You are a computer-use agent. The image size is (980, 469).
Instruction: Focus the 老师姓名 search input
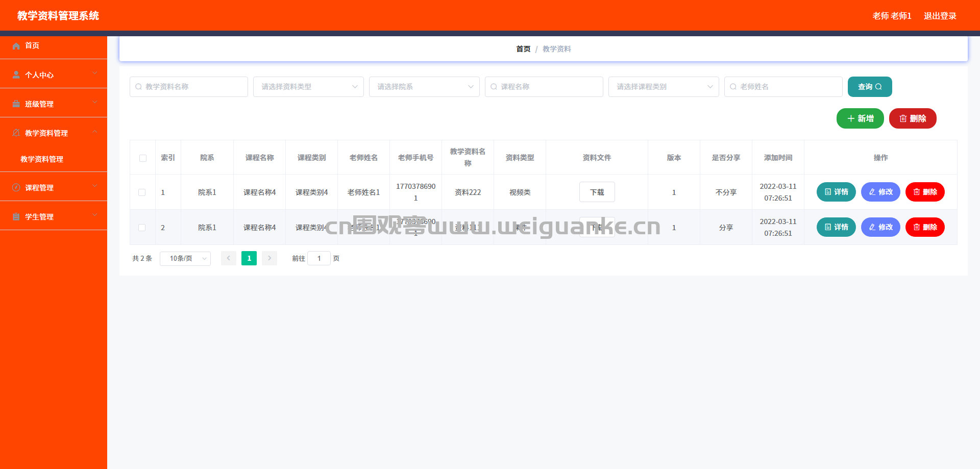pyautogui.click(x=783, y=87)
